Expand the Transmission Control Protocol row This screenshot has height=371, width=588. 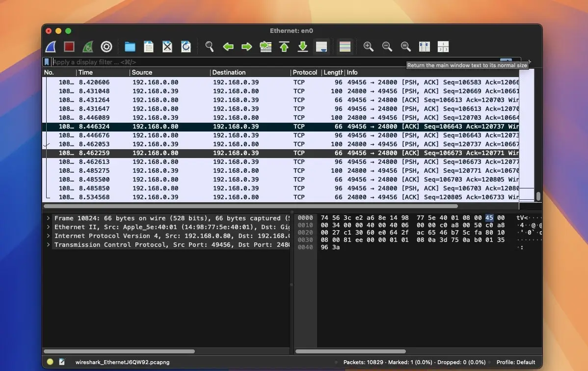coord(49,244)
